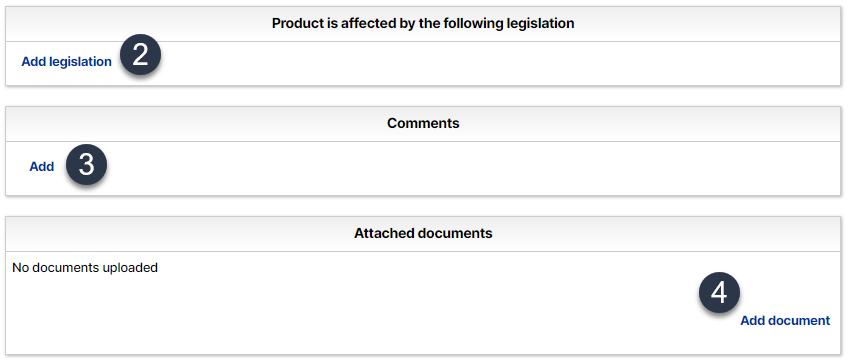
Task: Click the word 'legislation' in Add legislation
Action: pos(80,62)
